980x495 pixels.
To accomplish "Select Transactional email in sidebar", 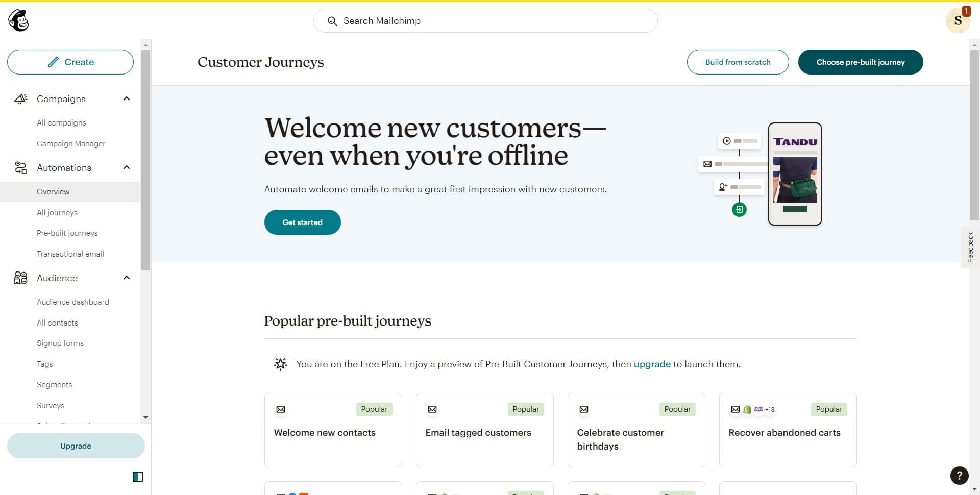I will pos(70,254).
